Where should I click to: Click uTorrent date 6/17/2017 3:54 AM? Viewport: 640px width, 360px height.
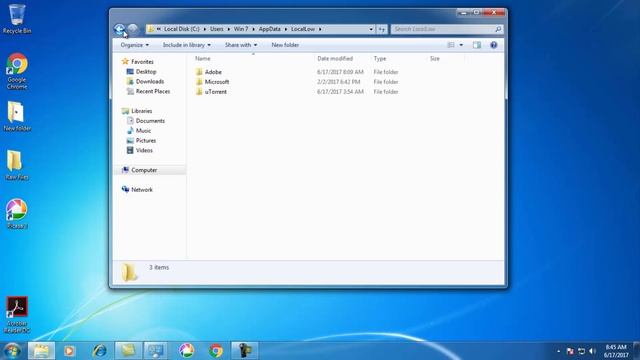pos(340,92)
